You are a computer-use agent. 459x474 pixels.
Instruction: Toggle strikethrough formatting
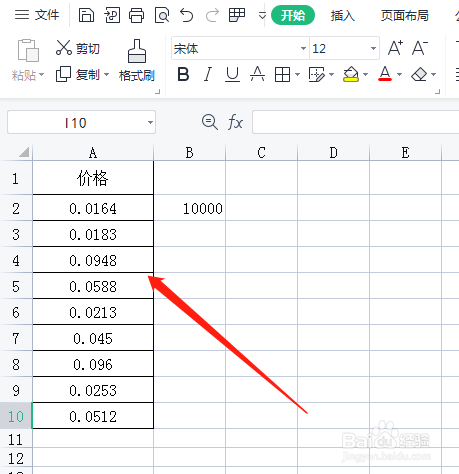point(257,74)
